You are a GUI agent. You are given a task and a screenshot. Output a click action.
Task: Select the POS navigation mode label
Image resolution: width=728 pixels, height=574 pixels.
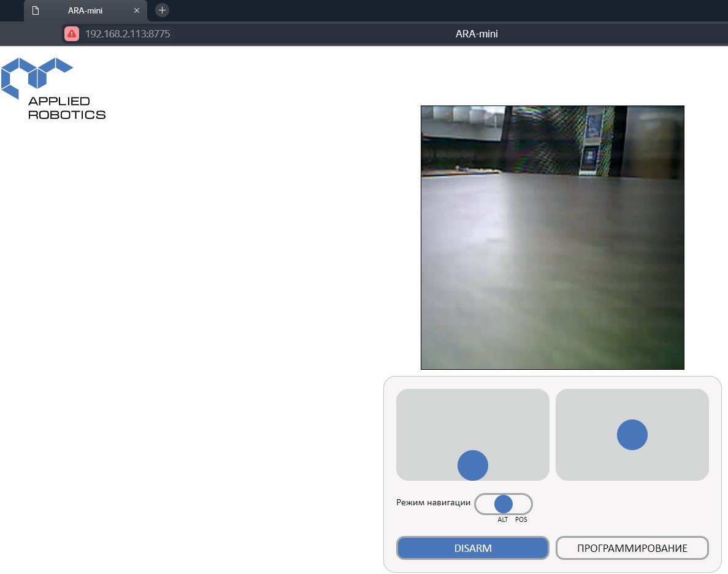[521, 520]
